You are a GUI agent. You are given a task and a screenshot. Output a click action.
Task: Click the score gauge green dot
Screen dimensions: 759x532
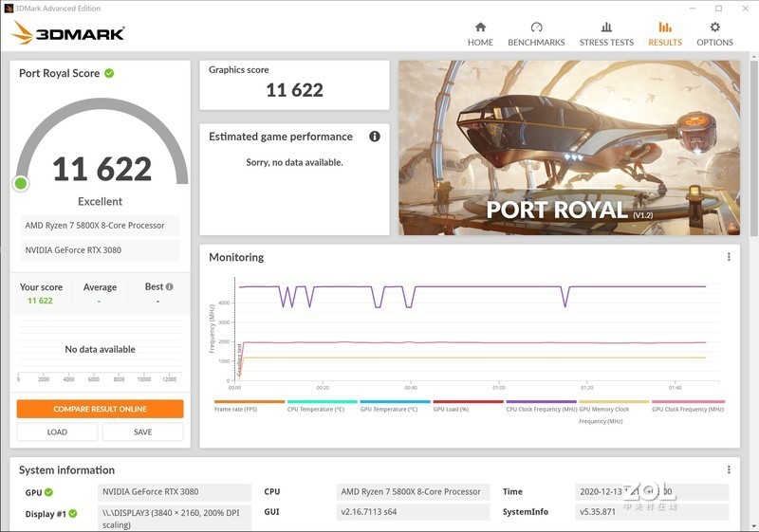(21, 183)
